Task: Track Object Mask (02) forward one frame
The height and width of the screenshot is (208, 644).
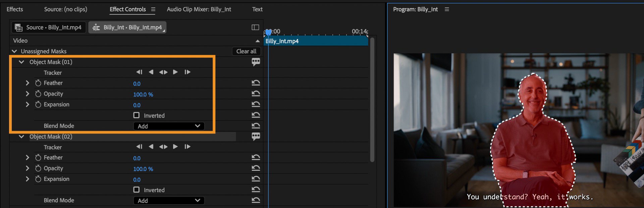Action: pos(187,146)
